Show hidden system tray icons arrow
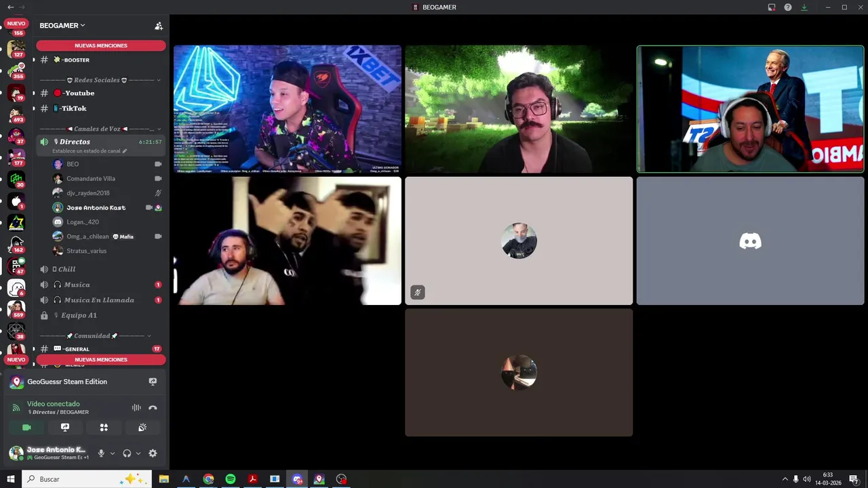The image size is (868, 488). pos(785,479)
